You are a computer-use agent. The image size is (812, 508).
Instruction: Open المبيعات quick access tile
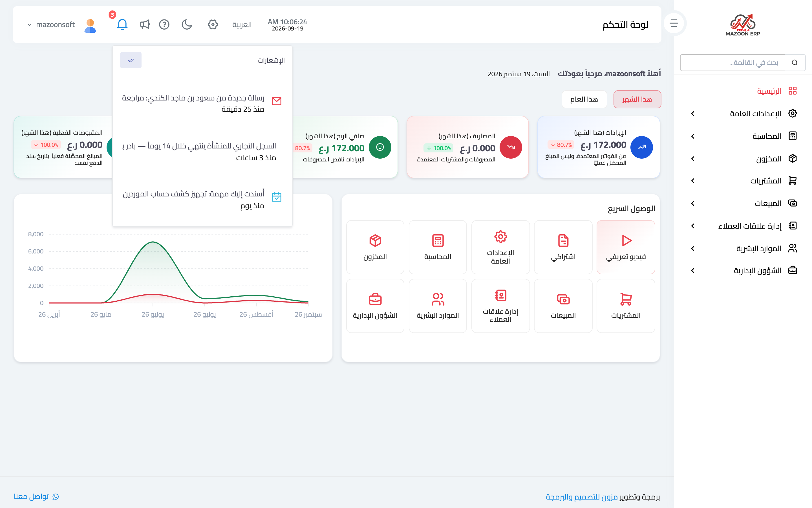pos(563,306)
